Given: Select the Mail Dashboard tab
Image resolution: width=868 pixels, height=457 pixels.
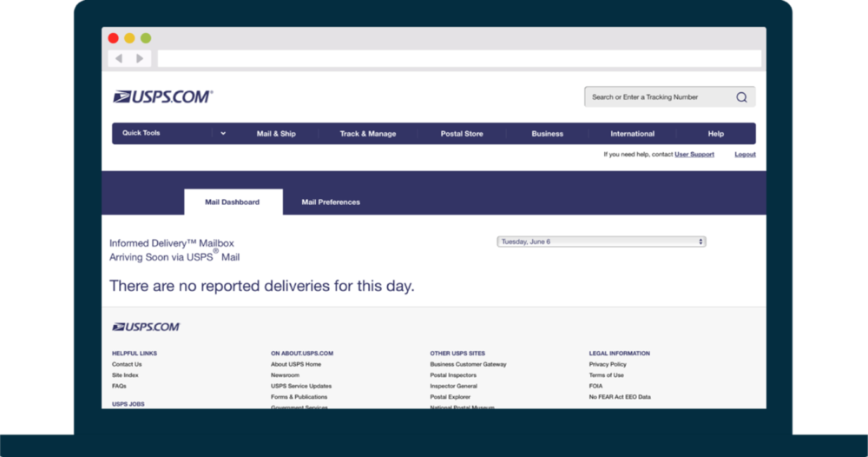Looking at the screenshot, I should click(232, 202).
